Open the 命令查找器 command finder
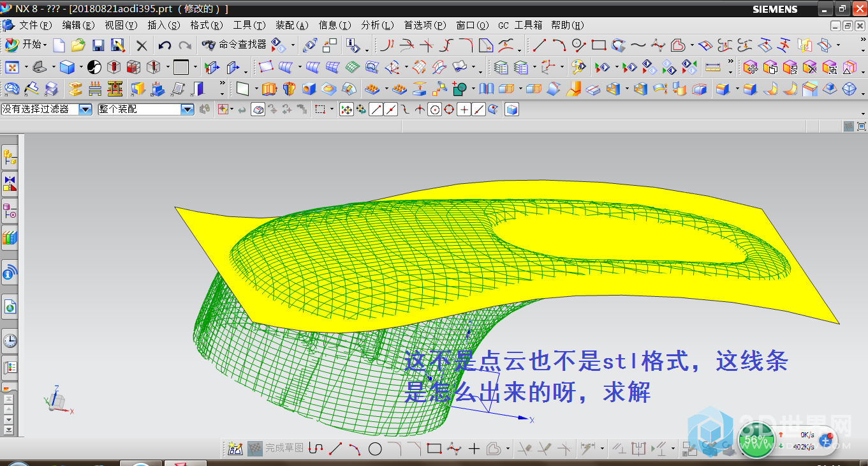868x466 pixels. click(234, 45)
